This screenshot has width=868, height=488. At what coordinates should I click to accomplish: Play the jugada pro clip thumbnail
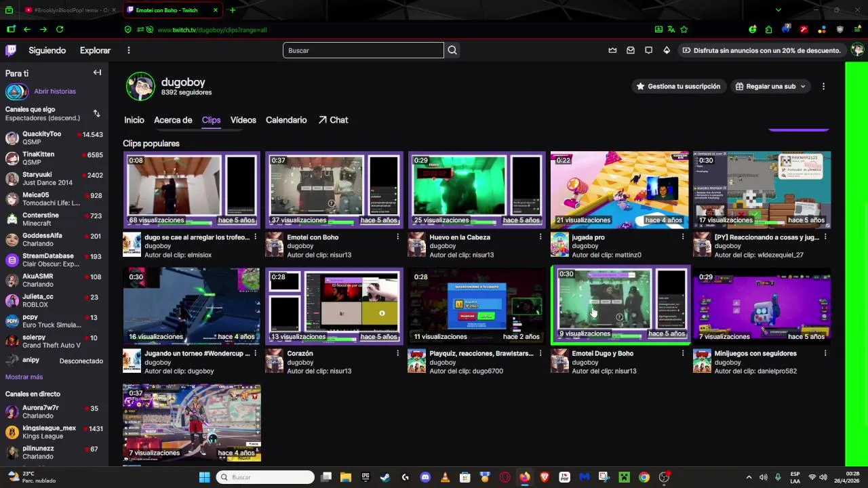pyautogui.click(x=620, y=190)
